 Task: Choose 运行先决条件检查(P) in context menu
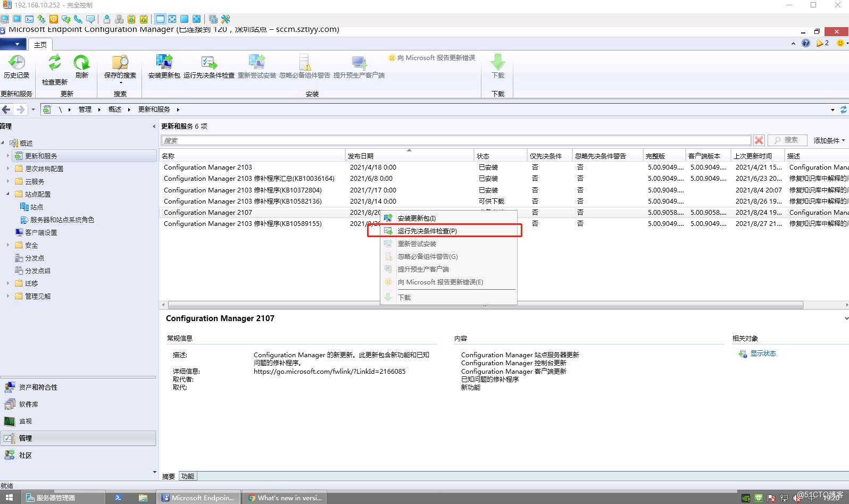click(448, 231)
